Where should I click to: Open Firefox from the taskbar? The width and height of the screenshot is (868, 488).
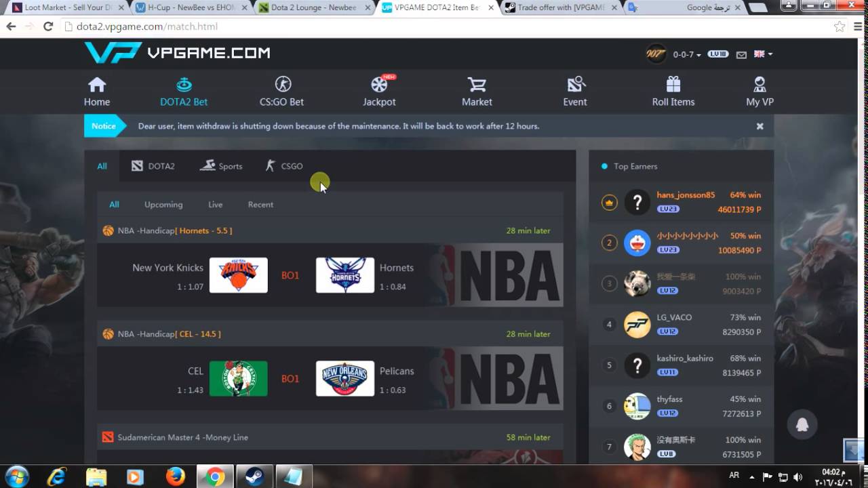(175, 476)
